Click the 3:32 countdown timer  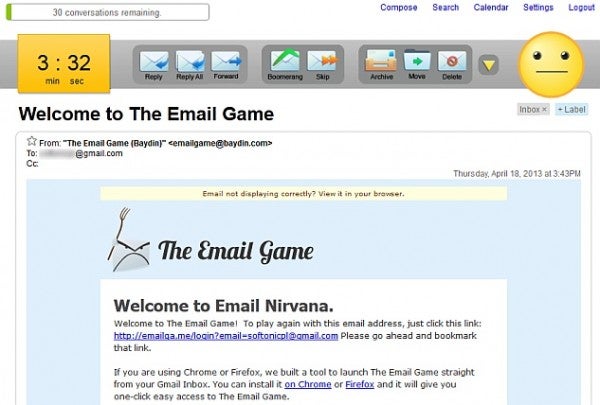[64, 64]
